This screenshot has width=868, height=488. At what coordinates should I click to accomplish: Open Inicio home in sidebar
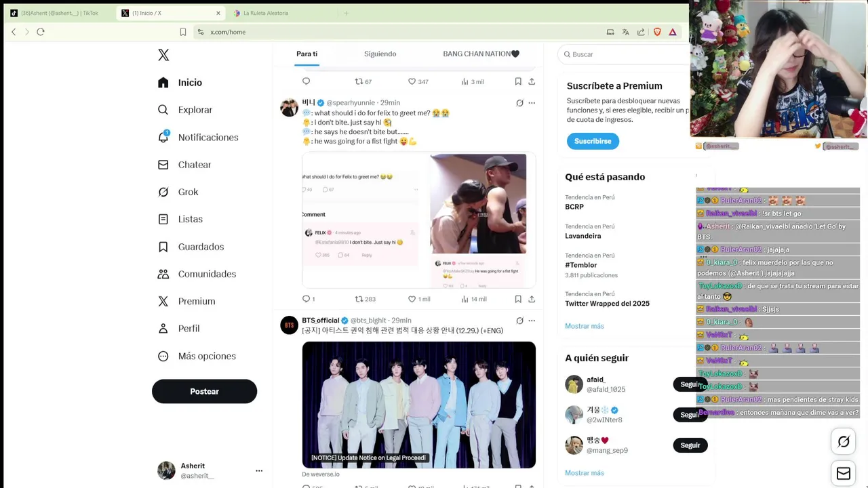(x=180, y=83)
